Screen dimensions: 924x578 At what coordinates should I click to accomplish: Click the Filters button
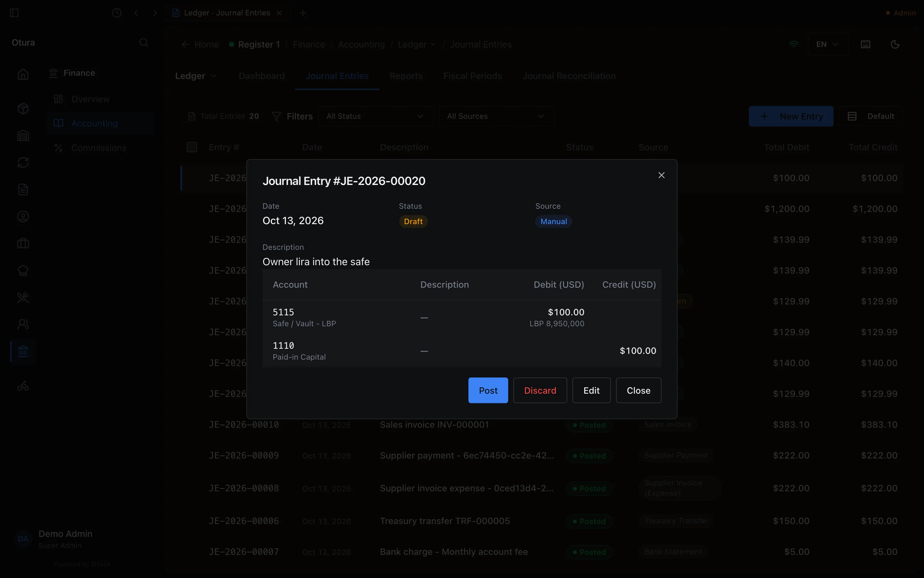click(x=292, y=116)
